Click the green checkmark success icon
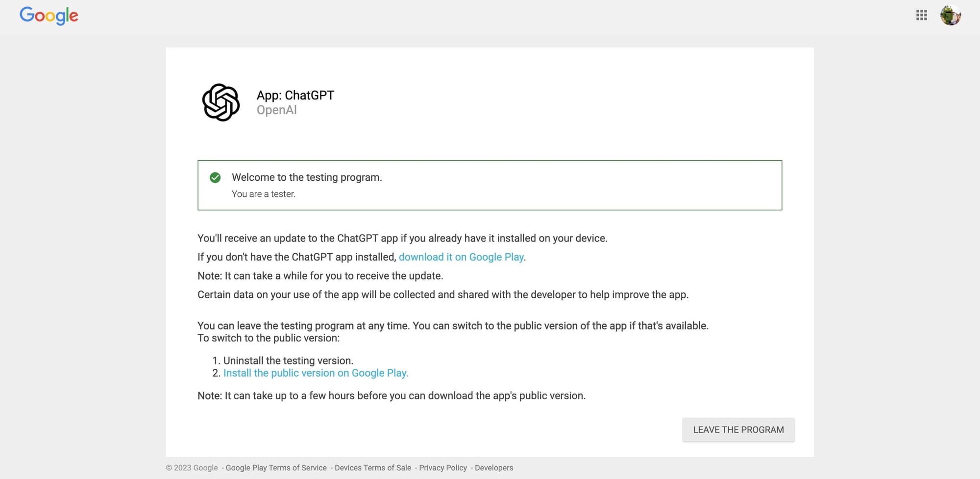The image size is (980, 479). pos(215,177)
